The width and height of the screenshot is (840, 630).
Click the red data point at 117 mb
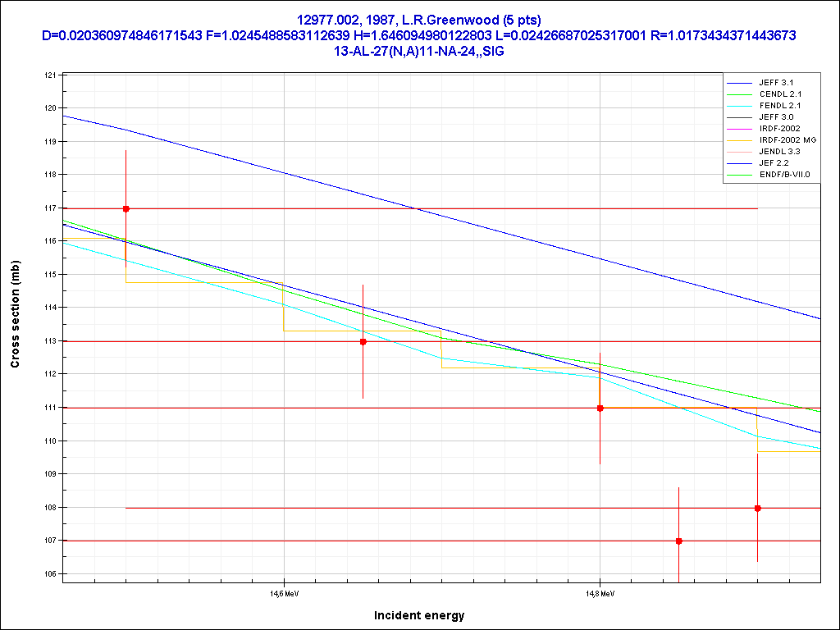pos(126,209)
